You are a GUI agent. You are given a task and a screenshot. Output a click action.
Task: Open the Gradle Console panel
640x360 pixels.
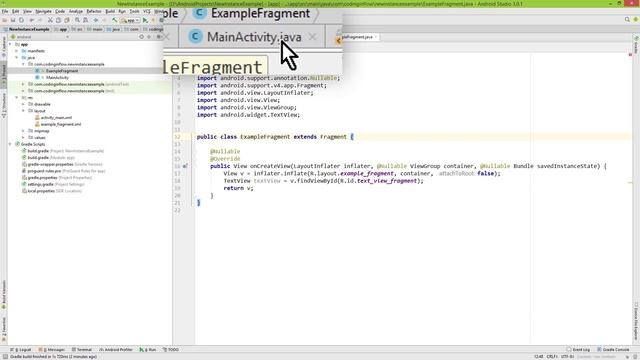[613, 350]
